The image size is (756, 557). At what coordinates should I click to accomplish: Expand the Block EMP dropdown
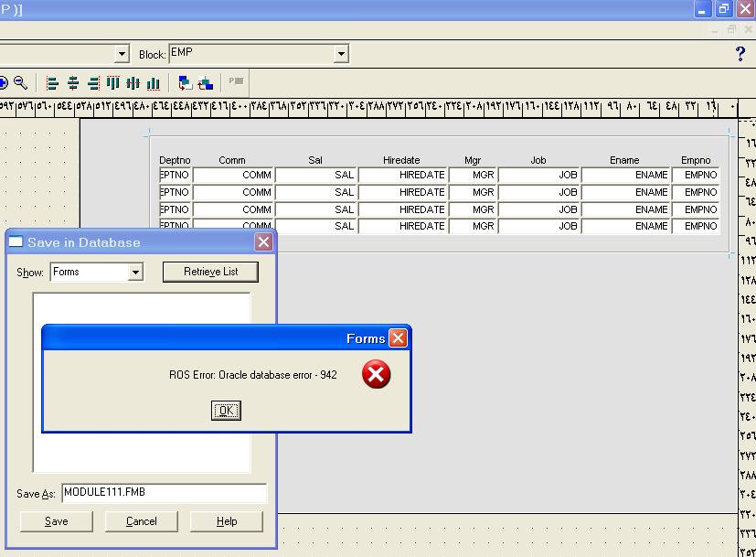click(341, 55)
